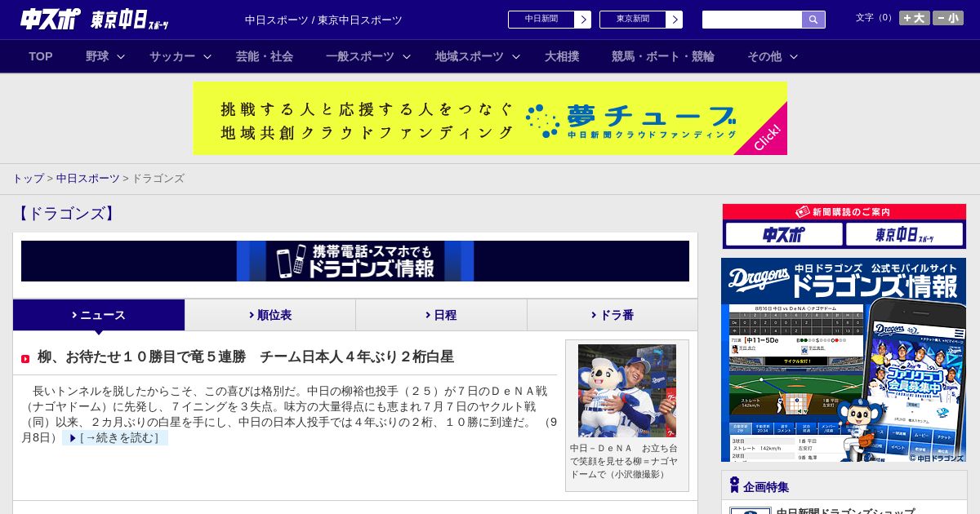Open 競馬・ボート・競輪 section
Viewport: 980px width, 514px height.
[663, 56]
